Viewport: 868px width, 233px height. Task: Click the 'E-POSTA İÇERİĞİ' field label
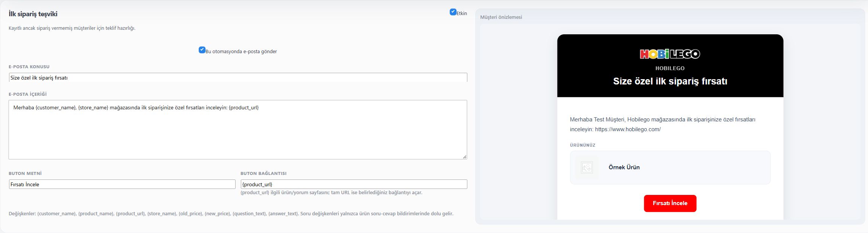pos(28,94)
